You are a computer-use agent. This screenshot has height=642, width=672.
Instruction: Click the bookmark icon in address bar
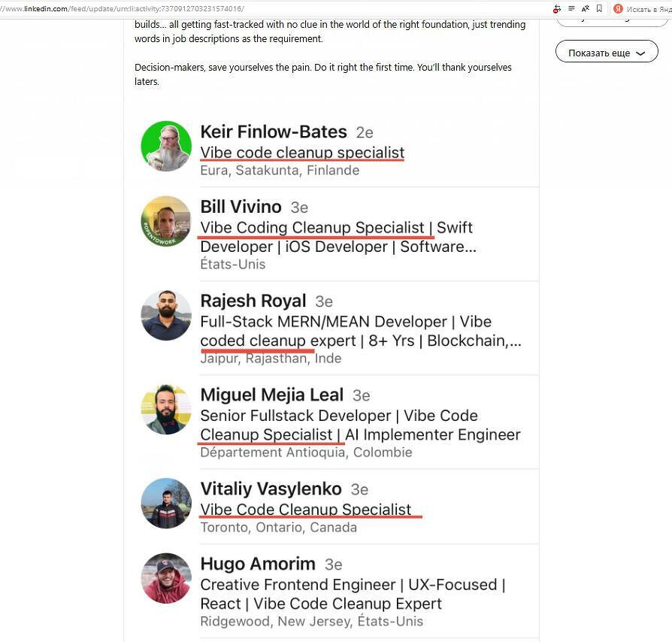599,8
